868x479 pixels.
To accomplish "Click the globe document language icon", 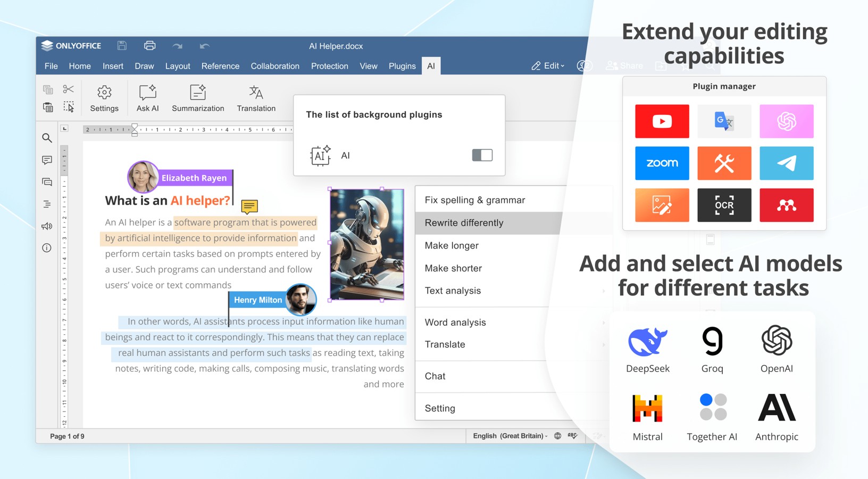I will (557, 436).
